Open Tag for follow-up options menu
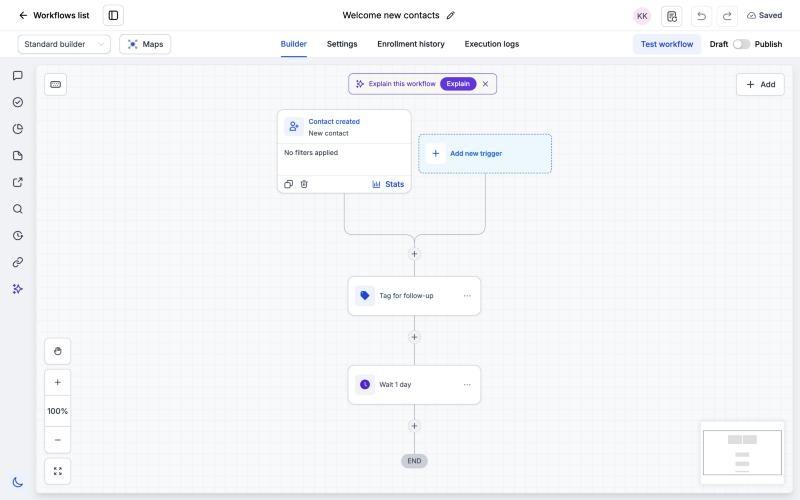The image size is (800, 500). click(x=467, y=296)
